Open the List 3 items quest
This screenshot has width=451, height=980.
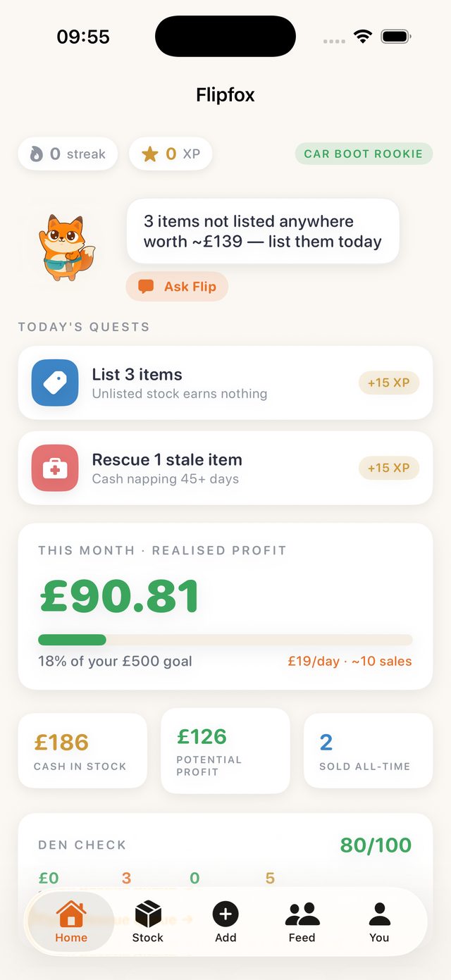coord(225,383)
